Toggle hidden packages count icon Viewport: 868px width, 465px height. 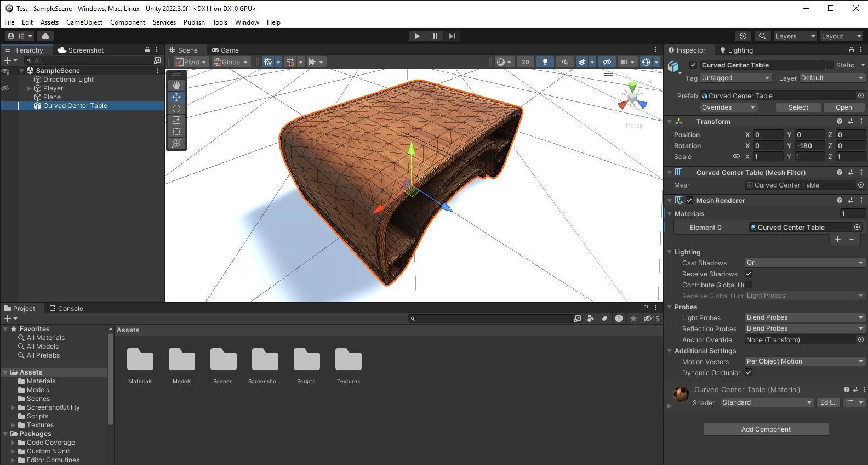coord(651,319)
